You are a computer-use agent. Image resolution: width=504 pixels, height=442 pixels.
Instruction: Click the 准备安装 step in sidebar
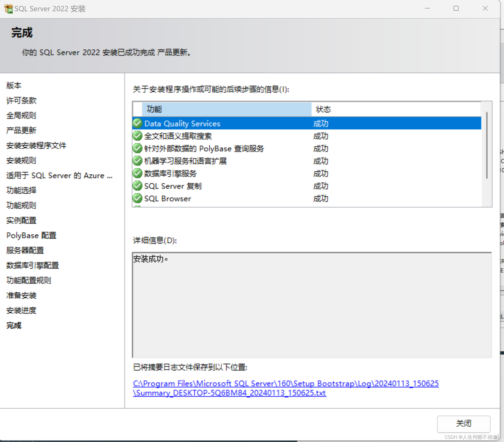tap(21, 295)
